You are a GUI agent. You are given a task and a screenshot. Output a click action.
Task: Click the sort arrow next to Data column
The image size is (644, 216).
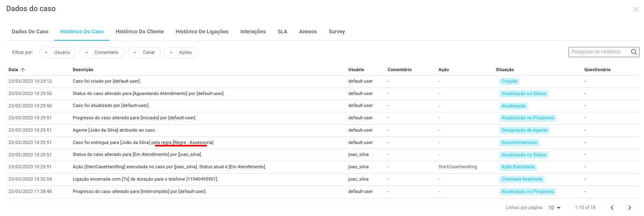23,70
